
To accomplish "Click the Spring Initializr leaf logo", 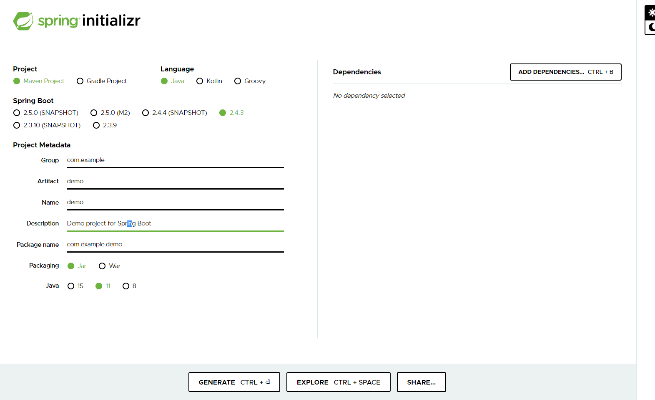I will 23,19.
